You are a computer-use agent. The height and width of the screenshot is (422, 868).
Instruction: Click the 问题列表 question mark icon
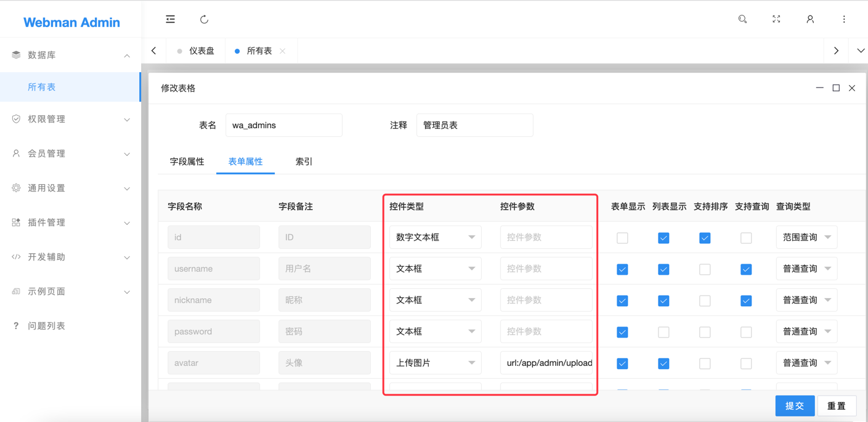point(16,326)
